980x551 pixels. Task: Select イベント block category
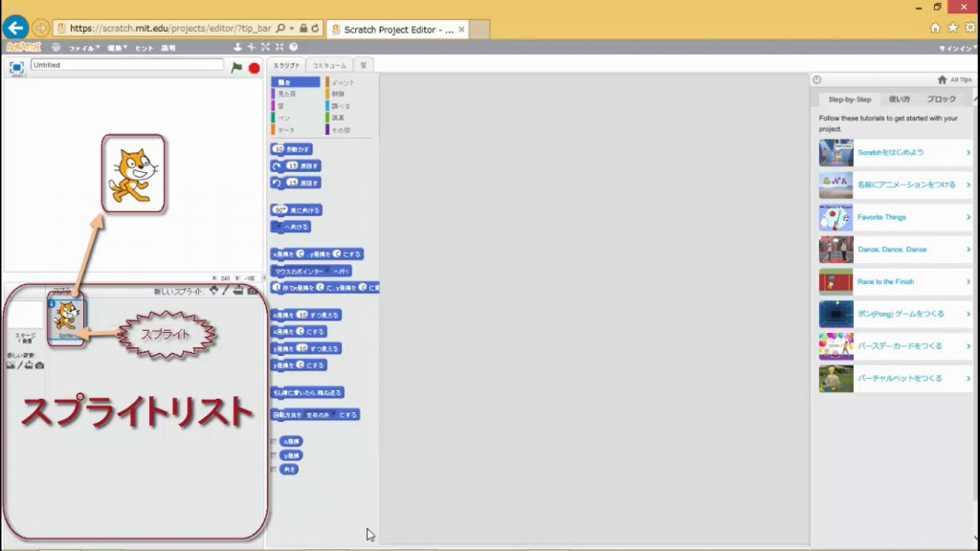pos(348,82)
